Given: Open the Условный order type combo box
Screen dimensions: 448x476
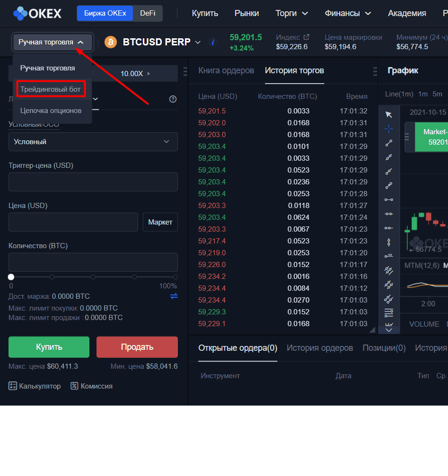Looking at the screenshot, I should (x=93, y=142).
